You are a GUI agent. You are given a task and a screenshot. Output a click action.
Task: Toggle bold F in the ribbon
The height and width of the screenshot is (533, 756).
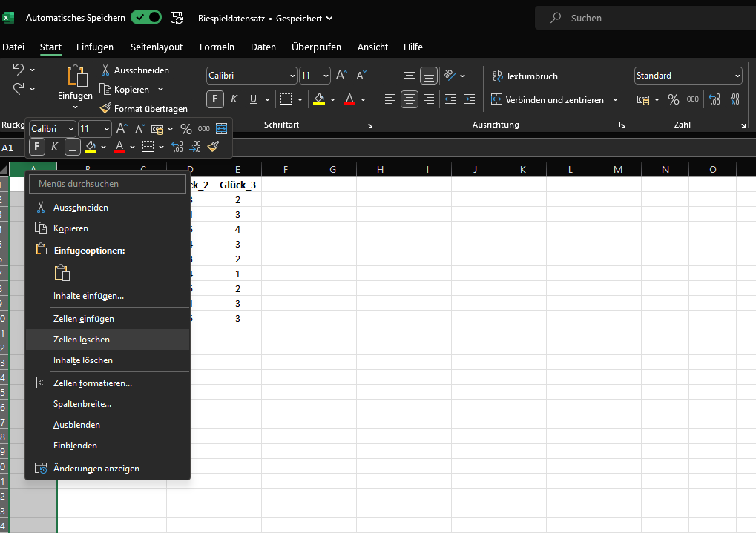pyautogui.click(x=215, y=99)
